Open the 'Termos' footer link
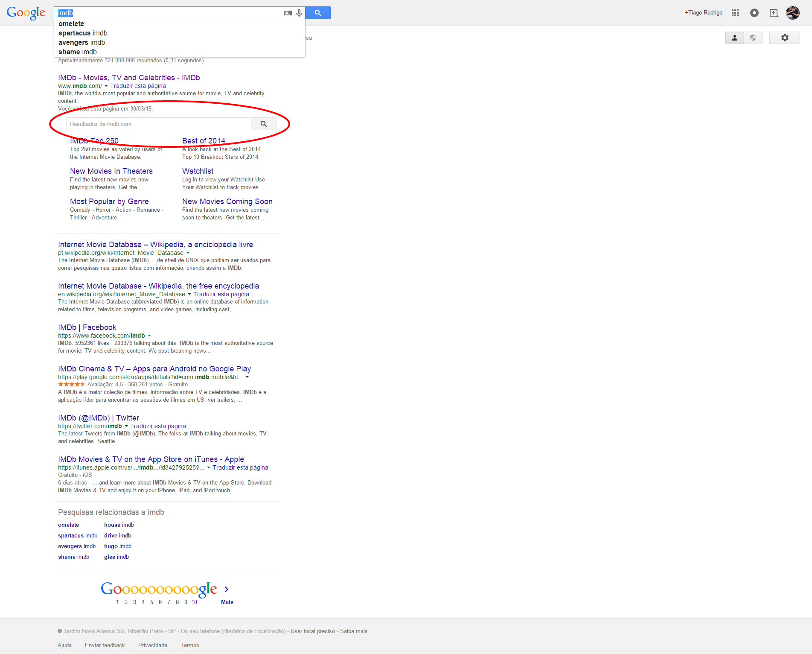Viewport: 812px width, 654px height. point(189,645)
